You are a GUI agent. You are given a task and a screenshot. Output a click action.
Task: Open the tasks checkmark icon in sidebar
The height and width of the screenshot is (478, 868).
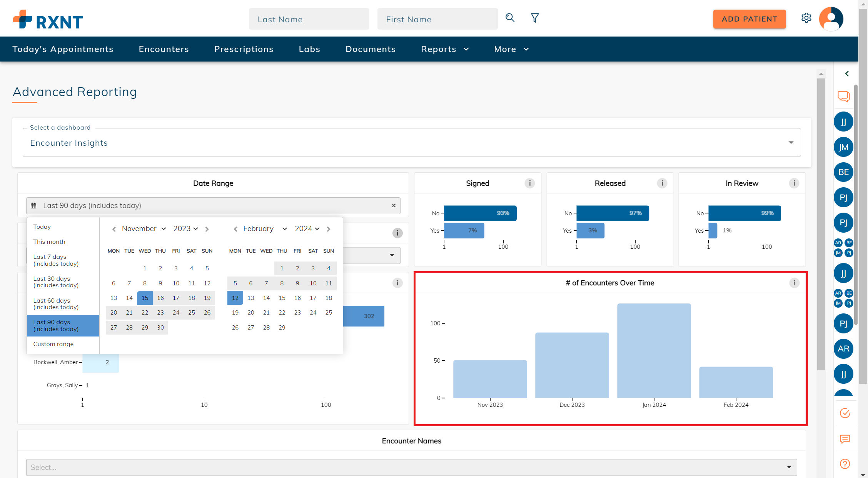(x=845, y=413)
